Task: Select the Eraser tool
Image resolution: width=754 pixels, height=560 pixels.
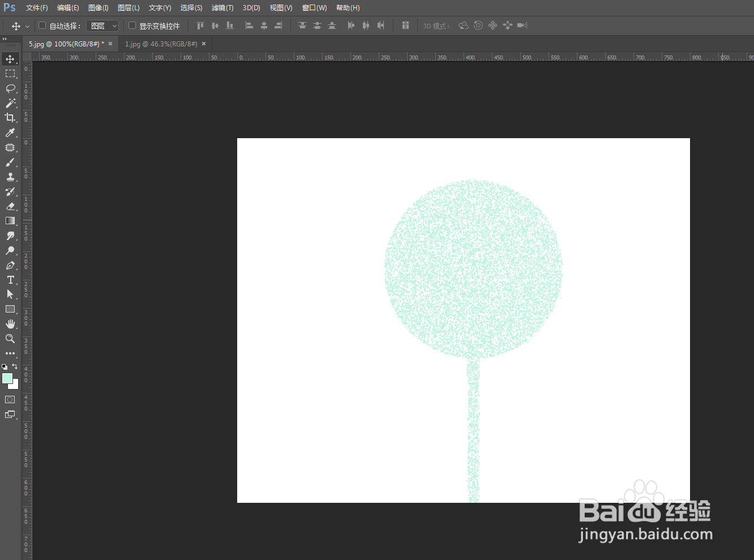Action: [x=10, y=206]
